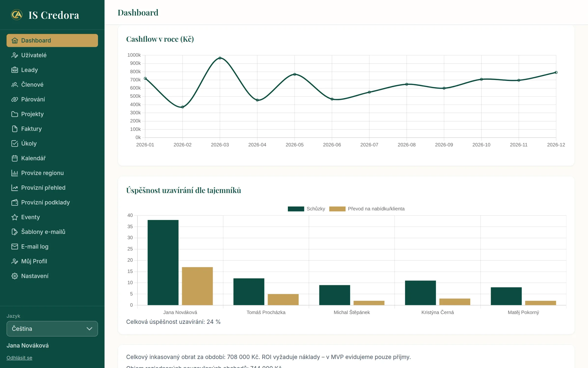Open the Projekty menu item

(x=52, y=114)
